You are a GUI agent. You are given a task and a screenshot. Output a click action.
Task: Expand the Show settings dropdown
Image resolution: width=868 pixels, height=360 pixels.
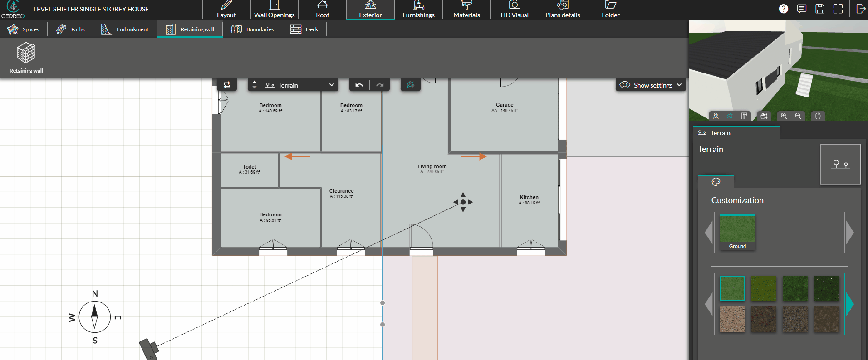click(x=651, y=85)
